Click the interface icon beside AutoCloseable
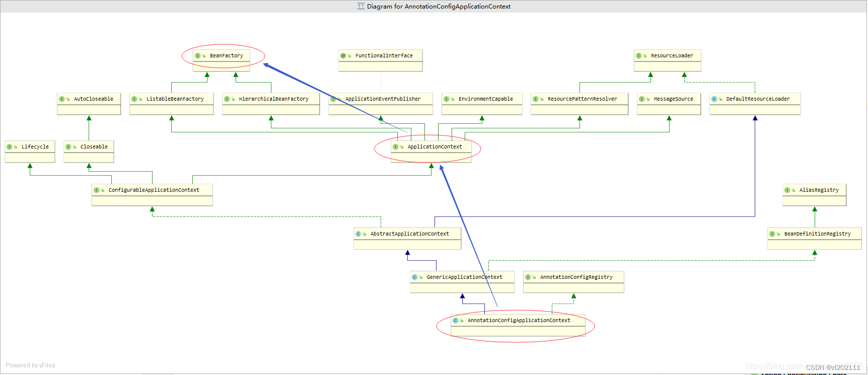Image resolution: width=868 pixels, height=375 pixels. click(62, 99)
